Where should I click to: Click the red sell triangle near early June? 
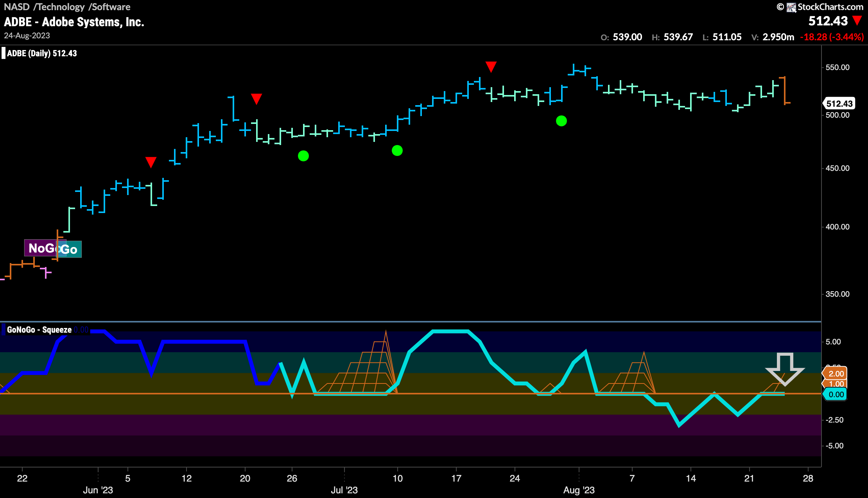coord(151,162)
